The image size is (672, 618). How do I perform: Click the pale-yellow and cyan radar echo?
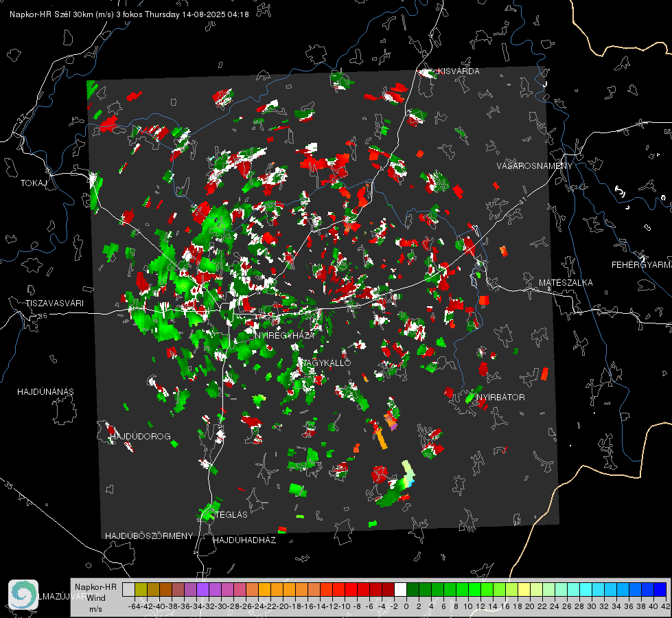[408, 473]
